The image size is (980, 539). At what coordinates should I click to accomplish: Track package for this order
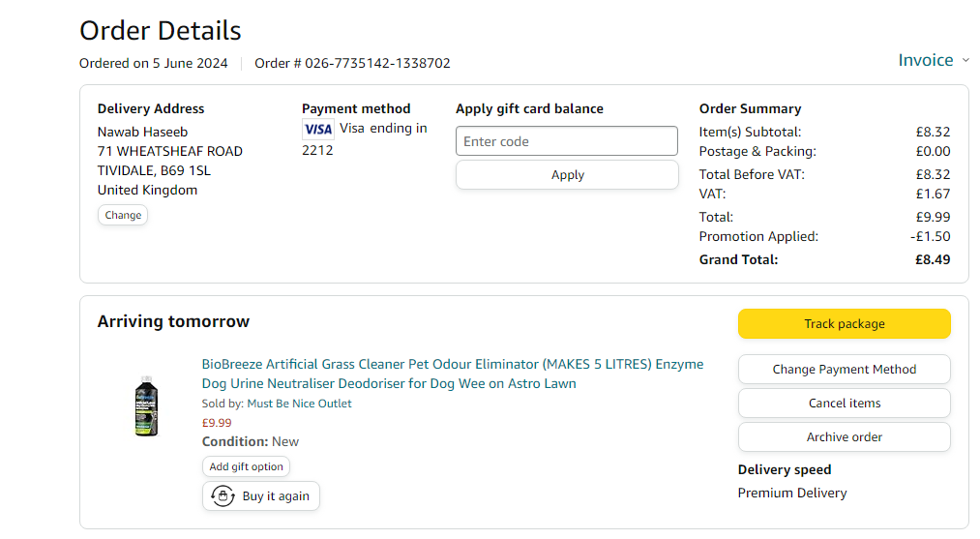(x=845, y=324)
